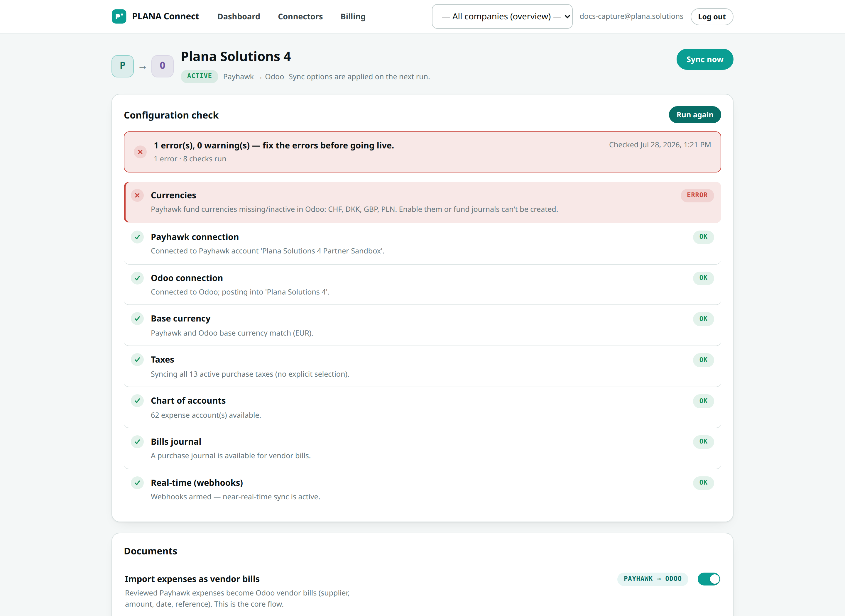
Task: Click the 'Bills journal' check title
Action: click(176, 442)
